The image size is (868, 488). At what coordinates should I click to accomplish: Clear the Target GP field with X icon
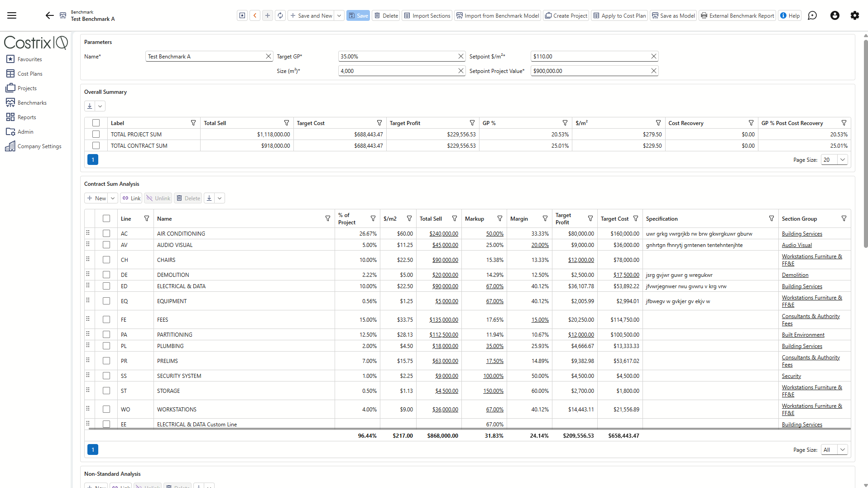coord(461,56)
